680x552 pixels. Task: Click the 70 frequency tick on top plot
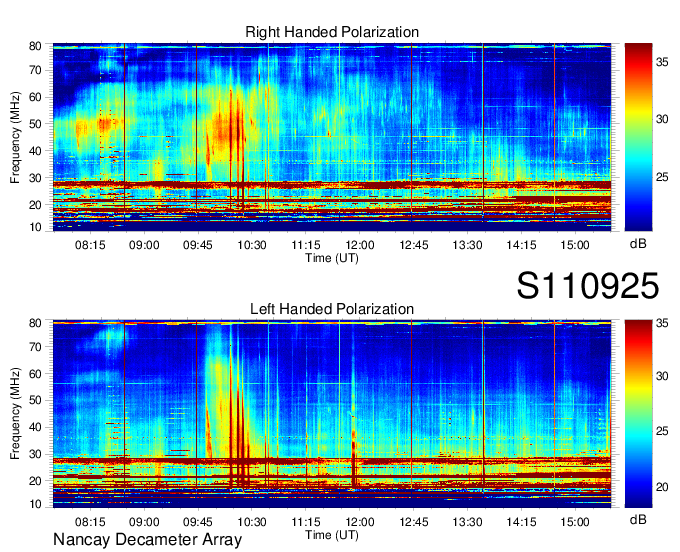(x=35, y=70)
